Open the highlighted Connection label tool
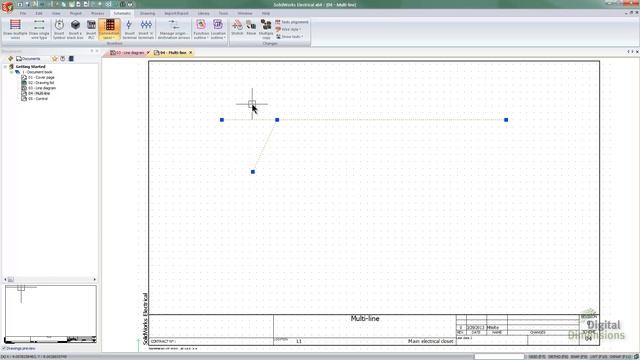Screen dimensions: 640x360 [x=109, y=29]
